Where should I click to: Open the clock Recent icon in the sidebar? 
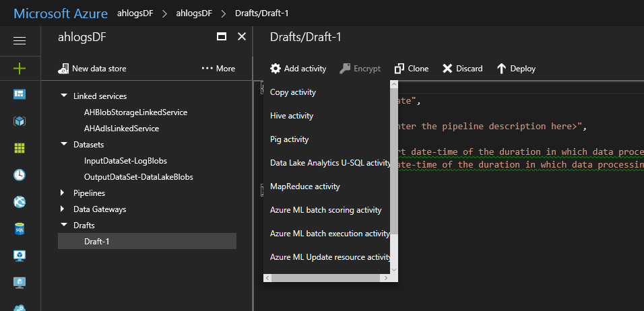tap(20, 175)
